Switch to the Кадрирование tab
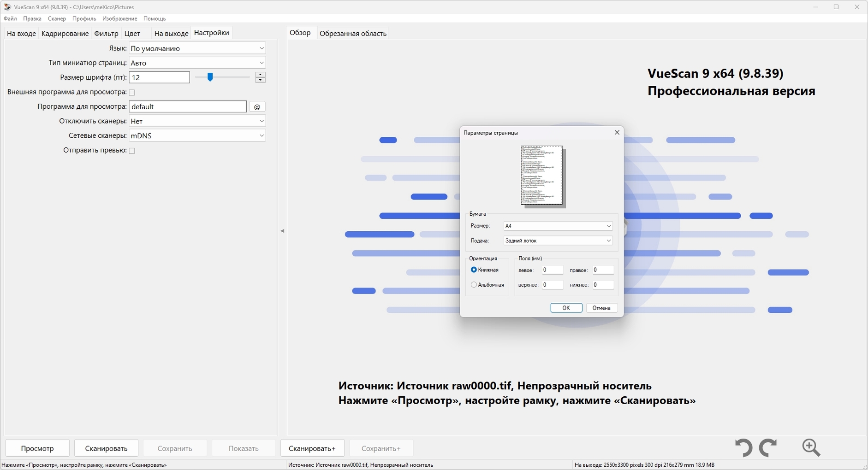This screenshot has height=470, width=868. (x=65, y=33)
